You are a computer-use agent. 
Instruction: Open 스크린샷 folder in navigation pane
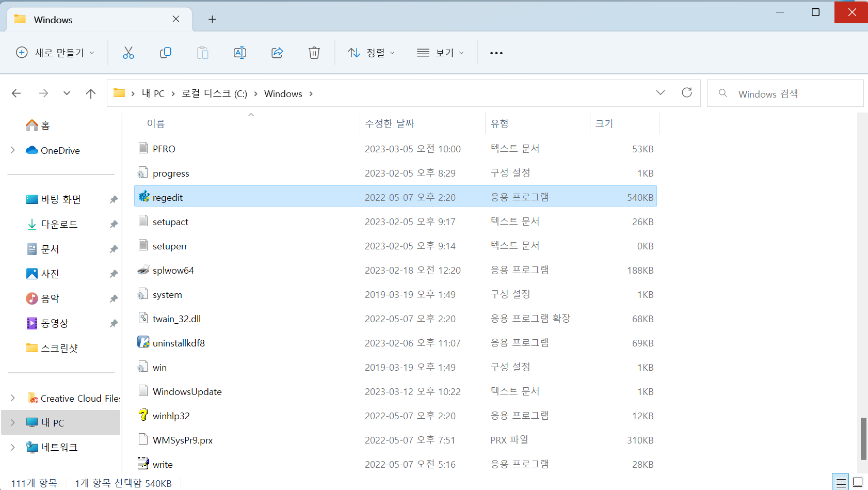pos(59,348)
